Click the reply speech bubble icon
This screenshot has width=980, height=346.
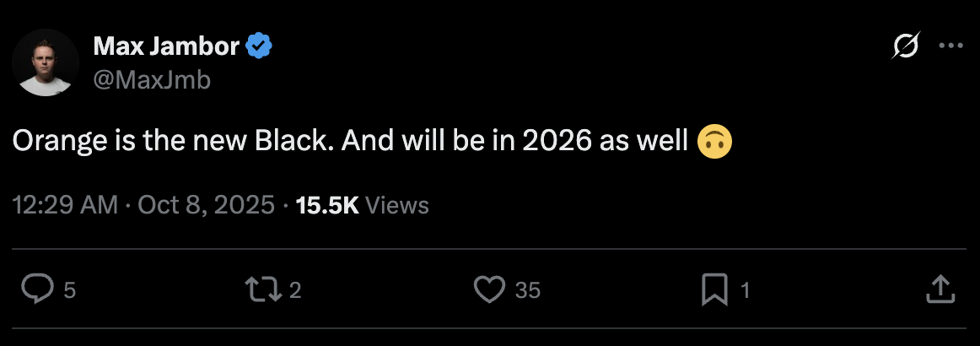coord(37,289)
